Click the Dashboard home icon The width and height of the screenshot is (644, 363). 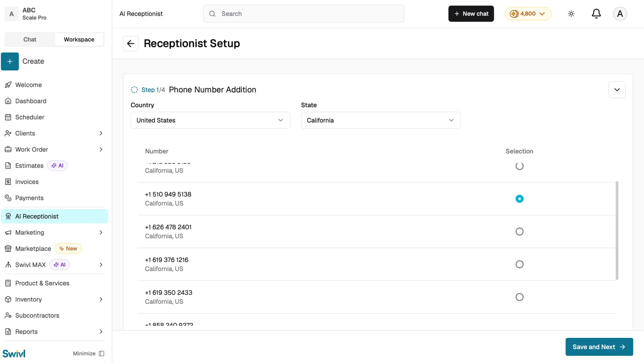(8, 101)
